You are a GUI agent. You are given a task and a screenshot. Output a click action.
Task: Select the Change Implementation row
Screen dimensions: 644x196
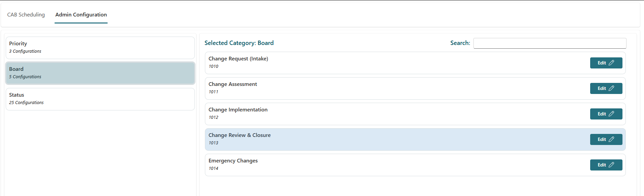pos(370,114)
